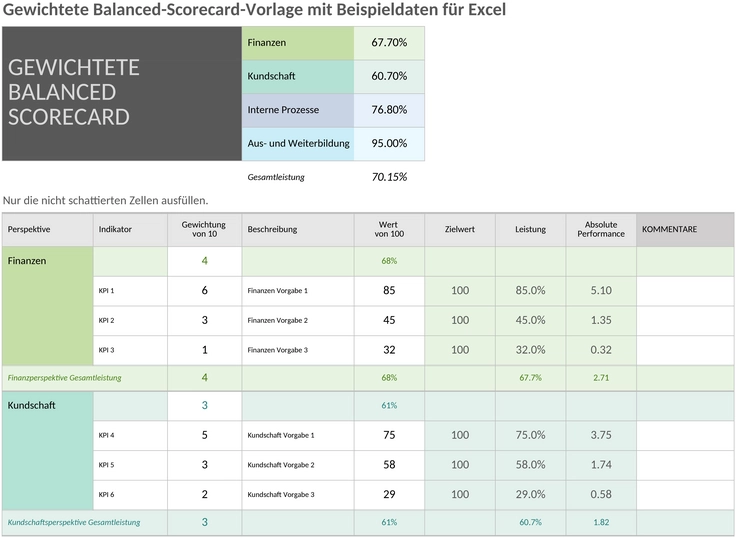Click the KPI 4 Leistung 75.0%
The image size is (736, 538).
[530, 436]
